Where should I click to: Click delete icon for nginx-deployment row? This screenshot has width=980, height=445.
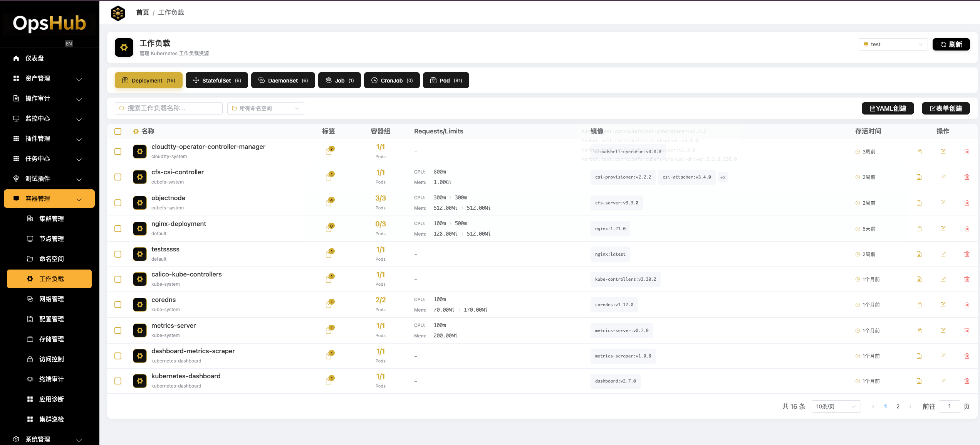pos(967,229)
